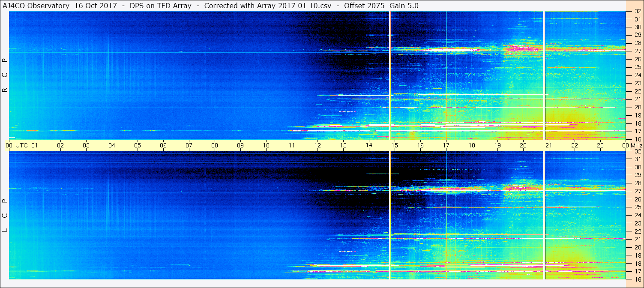This screenshot has width=644, height=288.
Task: Choose the 16 hour mark on the time axis
Action: 420,145
